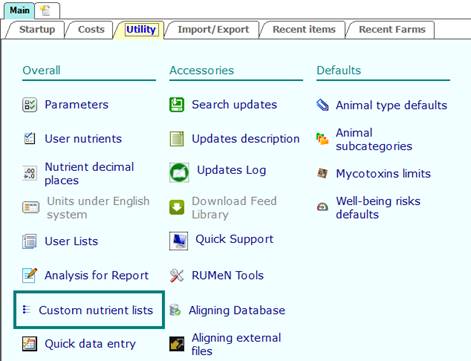
Task: Click the Overall section heading
Action: point(41,70)
